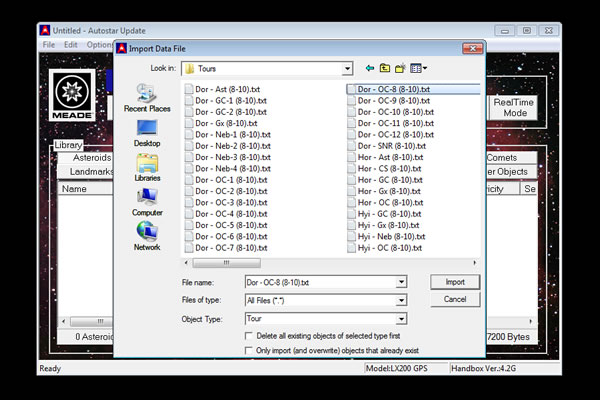
Task: Click the file list horizontal scrollbar thumb
Action: [x=227, y=263]
